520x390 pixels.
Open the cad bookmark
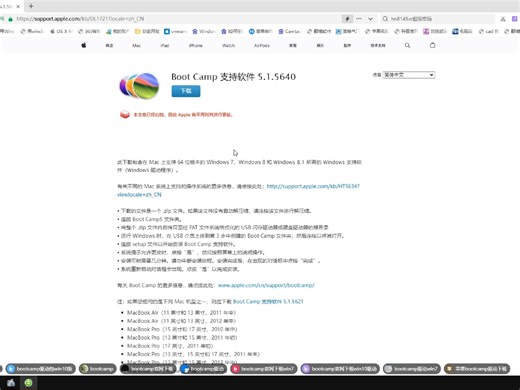pyautogui.click(x=488, y=31)
